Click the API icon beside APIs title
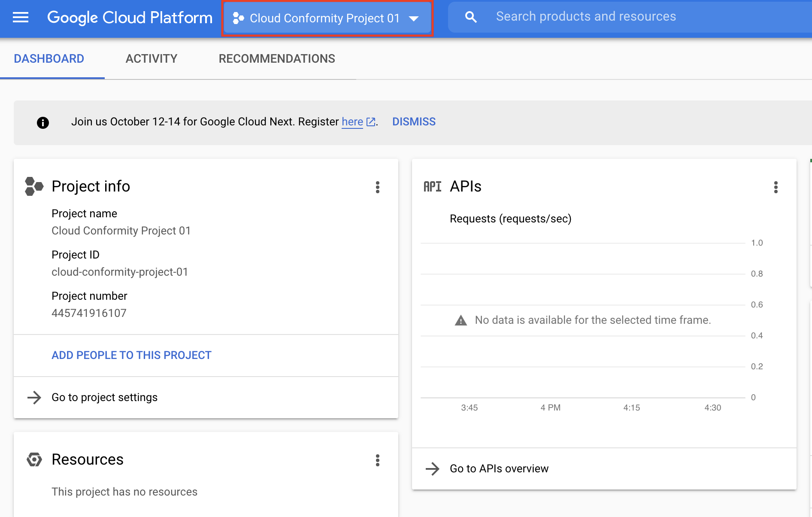 pos(432,186)
